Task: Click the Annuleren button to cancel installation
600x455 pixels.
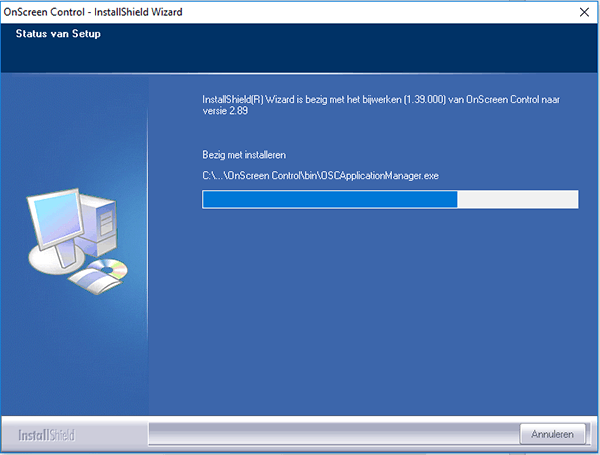Action: (x=552, y=434)
